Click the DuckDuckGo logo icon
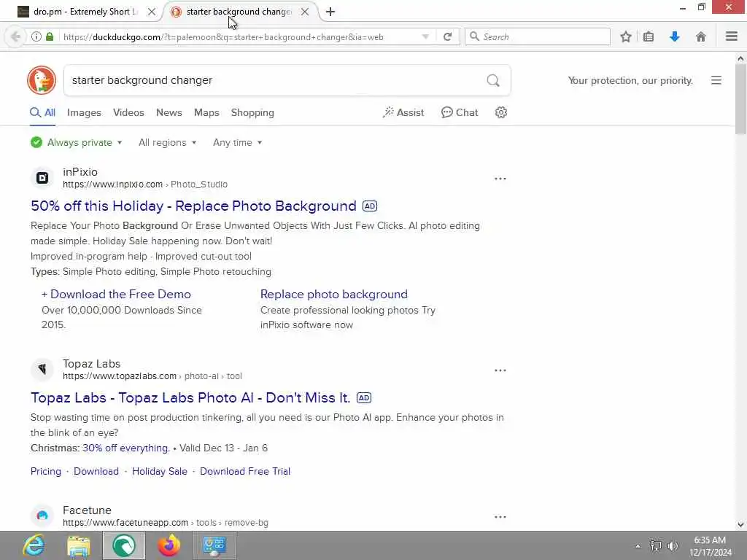Viewport: 747px width, 560px height. tap(42, 80)
